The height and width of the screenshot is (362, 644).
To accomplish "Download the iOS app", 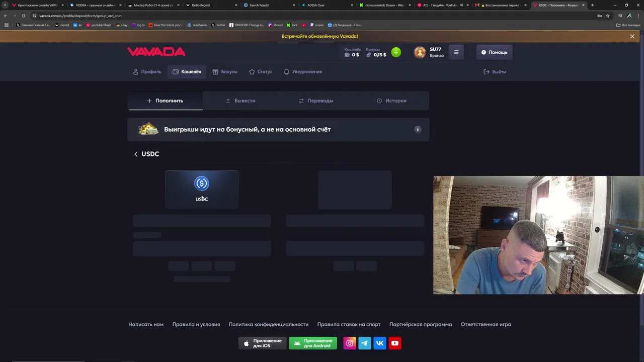I will (262, 343).
